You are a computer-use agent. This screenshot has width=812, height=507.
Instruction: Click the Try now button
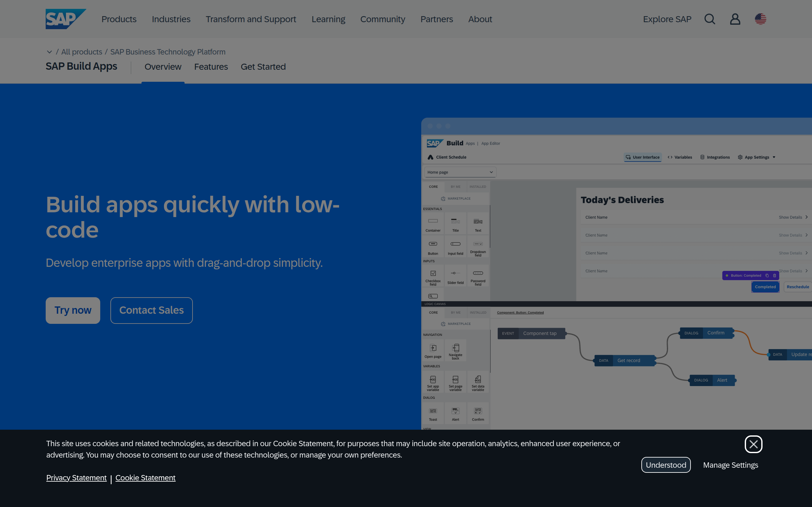73,310
